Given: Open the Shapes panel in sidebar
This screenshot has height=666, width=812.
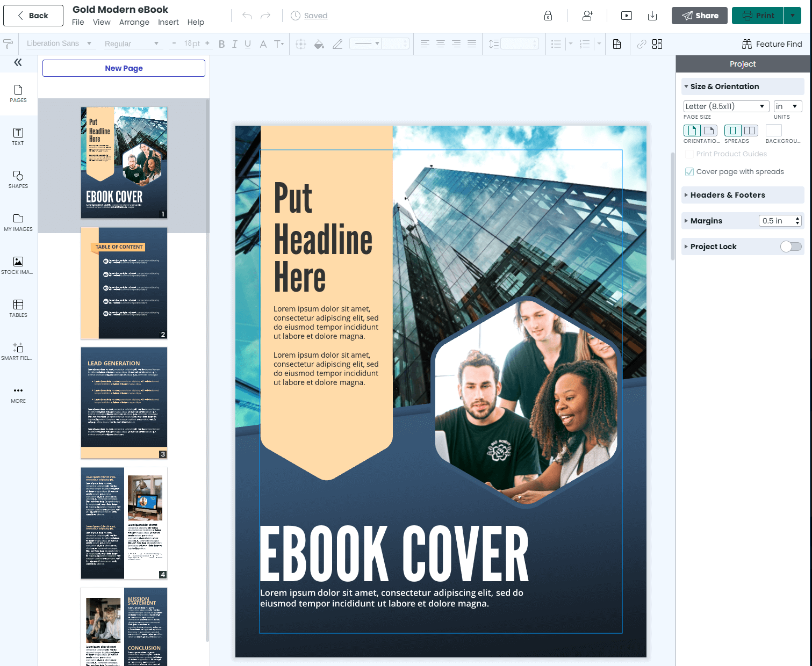Looking at the screenshot, I should point(18,179).
